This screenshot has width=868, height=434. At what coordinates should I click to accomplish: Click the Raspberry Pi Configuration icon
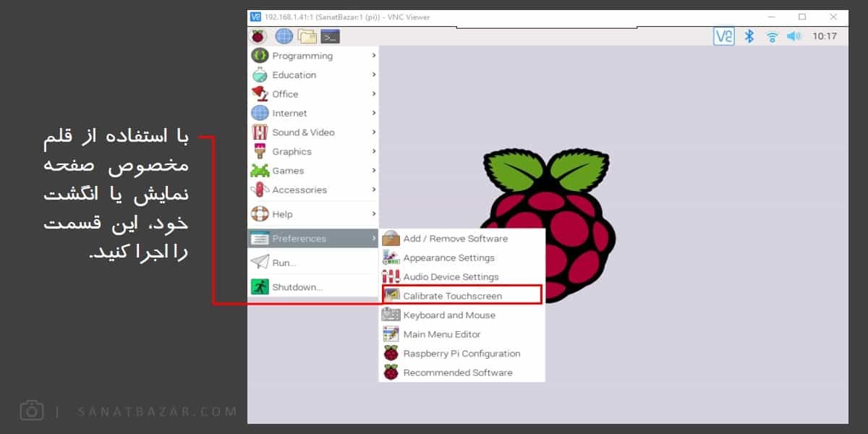click(391, 354)
